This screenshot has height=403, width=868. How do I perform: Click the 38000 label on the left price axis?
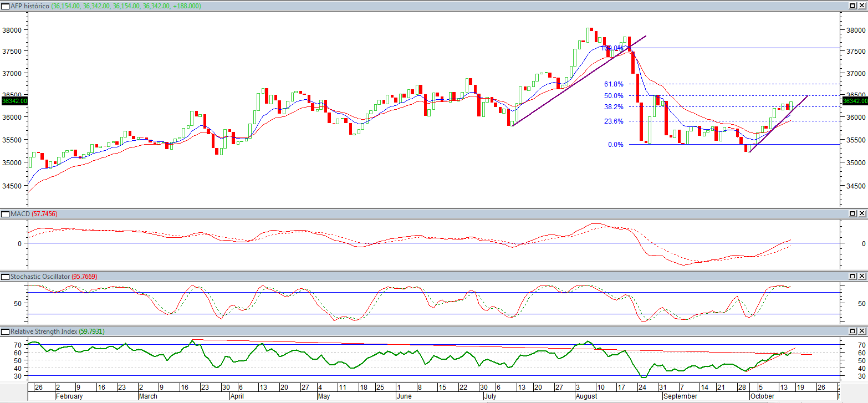pyautogui.click(x=12, y=30)
